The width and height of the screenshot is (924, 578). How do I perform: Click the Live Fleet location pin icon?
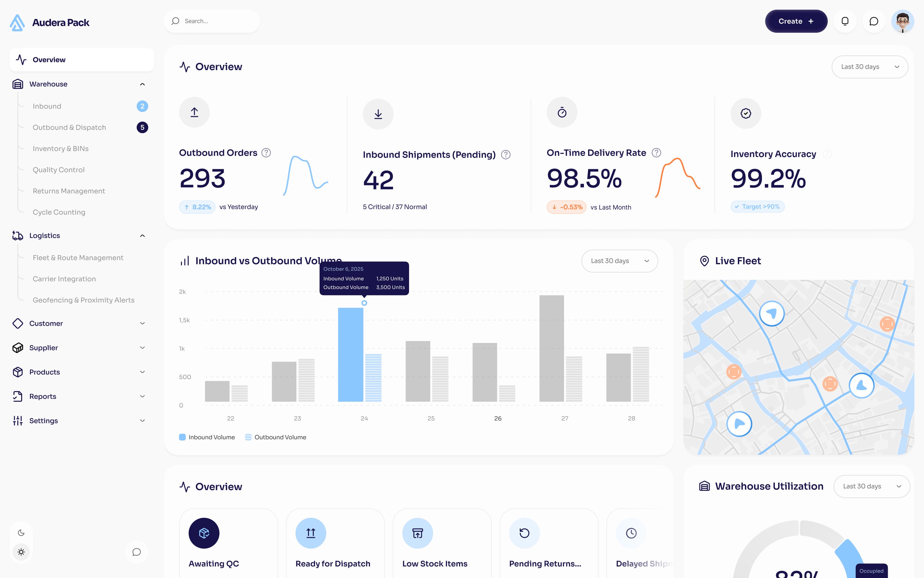[x=705, y=261]
